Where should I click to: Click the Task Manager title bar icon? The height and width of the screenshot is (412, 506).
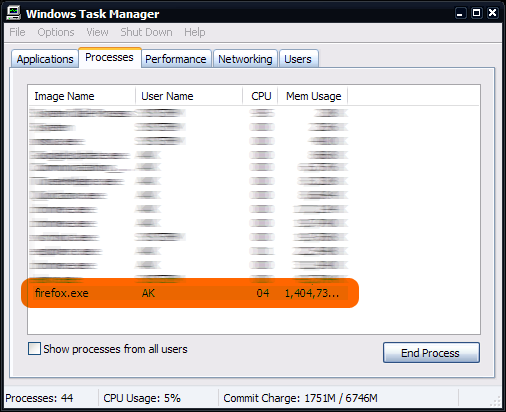[14, 13]
